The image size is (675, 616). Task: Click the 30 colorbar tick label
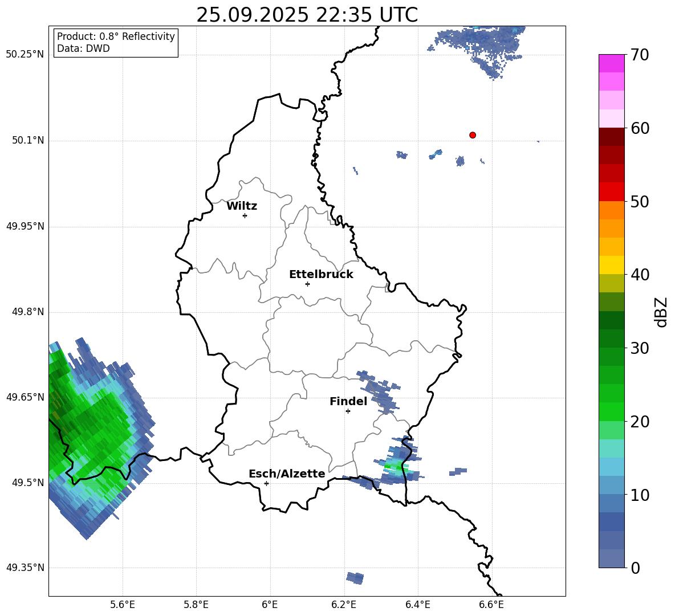(x=639, y=348)
